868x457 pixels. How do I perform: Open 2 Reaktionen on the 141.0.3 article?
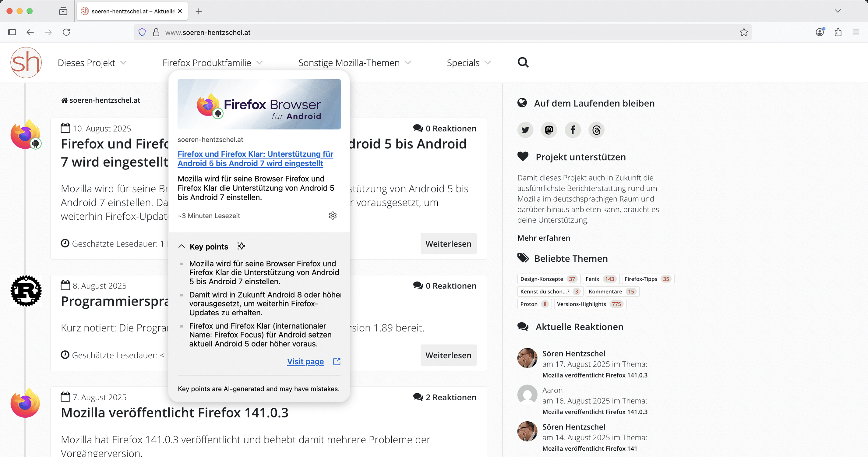(x=445, y=397)
